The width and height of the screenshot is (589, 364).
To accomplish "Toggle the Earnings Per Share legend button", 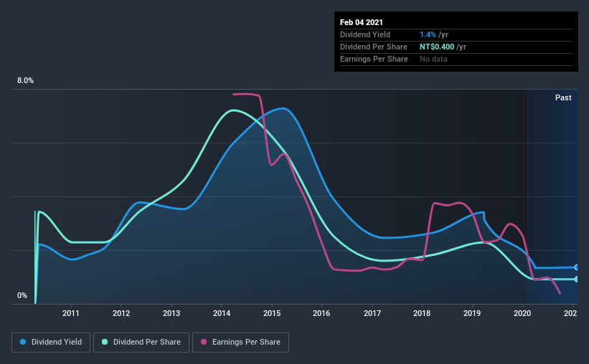I will tap(240, 343).
